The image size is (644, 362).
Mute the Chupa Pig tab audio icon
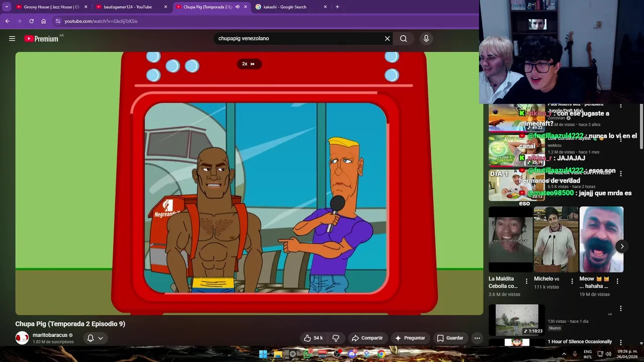237,7
